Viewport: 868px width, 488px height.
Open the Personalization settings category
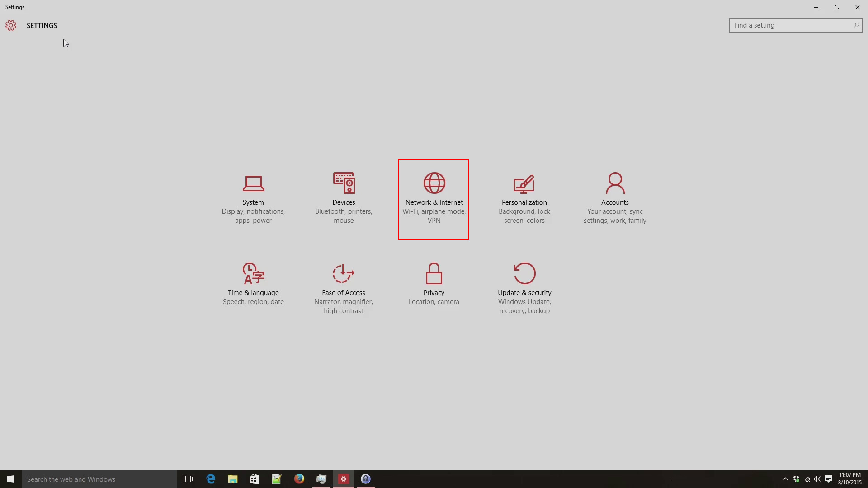524,199
